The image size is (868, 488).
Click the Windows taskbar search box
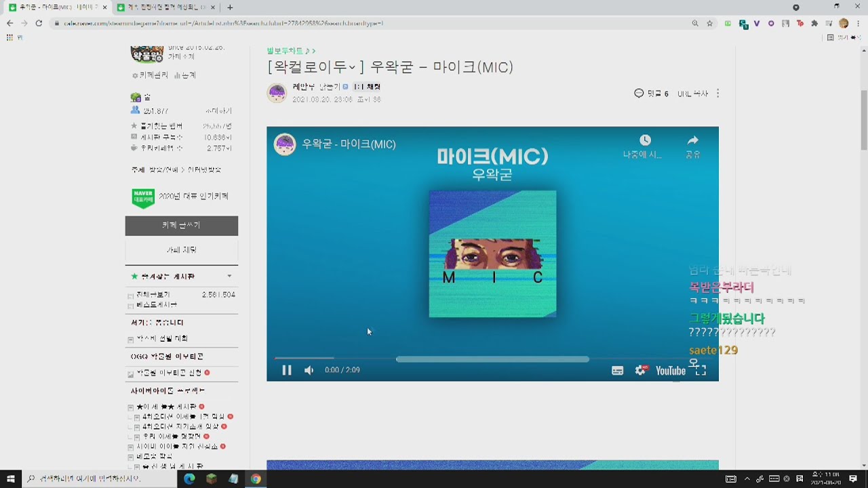click(99, 479)
